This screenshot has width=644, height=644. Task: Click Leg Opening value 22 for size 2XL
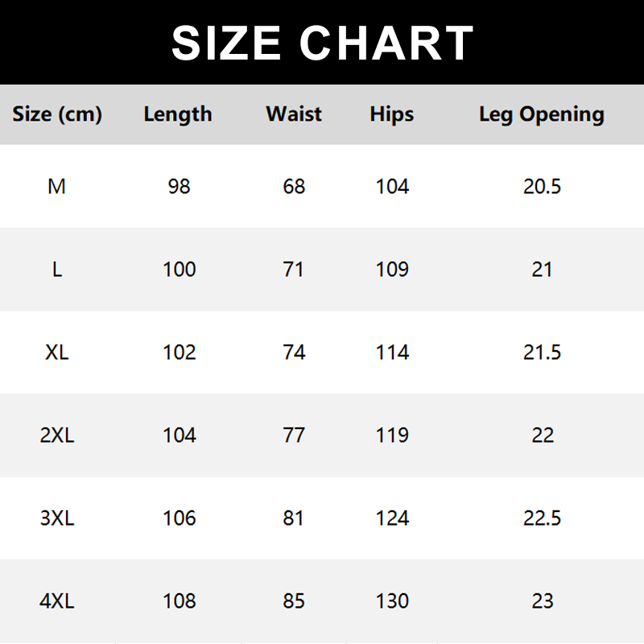[543, 436]
